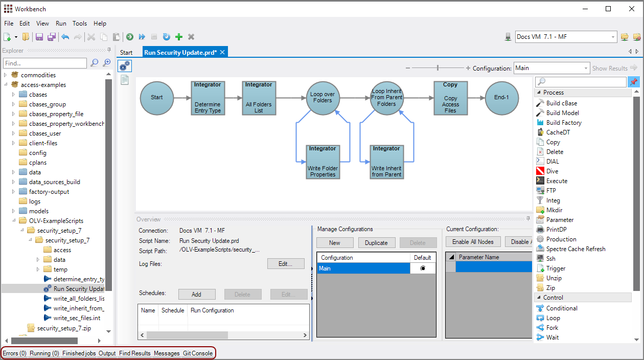Switch to the Start tab
The height and width of the screenshot is (360, 644).
tap(126, 53)
